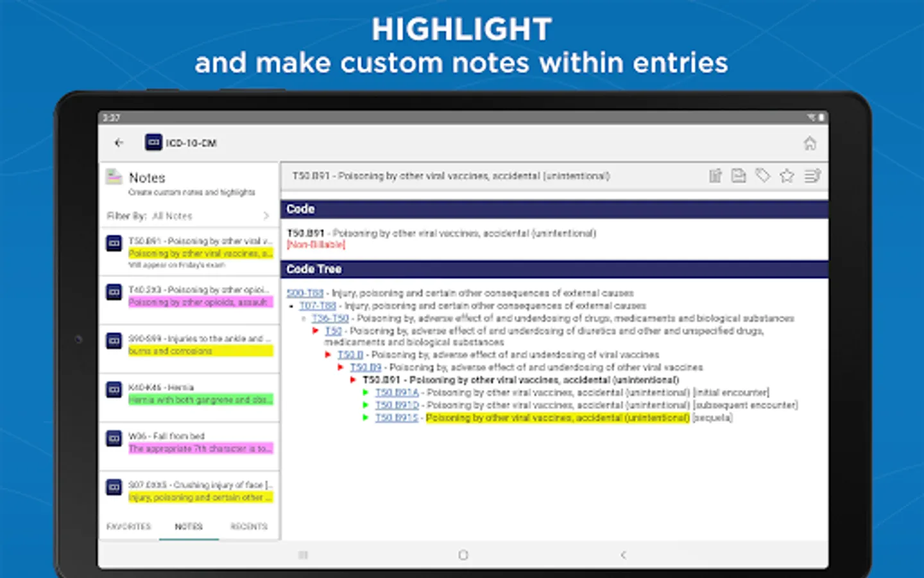Expand green arrow beside T50.B91D
The width and height of the screenshot is (924, 578).
tap(366, 405)
